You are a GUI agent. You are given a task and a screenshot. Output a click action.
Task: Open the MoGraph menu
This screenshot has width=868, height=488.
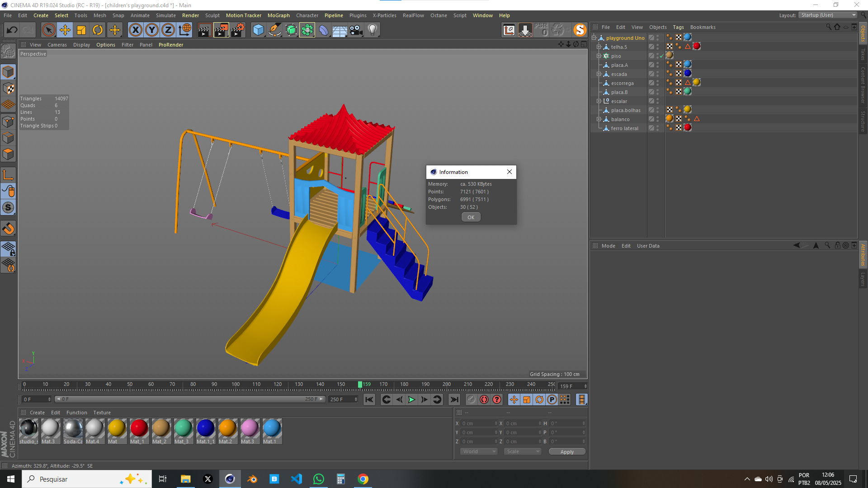coord(278,15)
